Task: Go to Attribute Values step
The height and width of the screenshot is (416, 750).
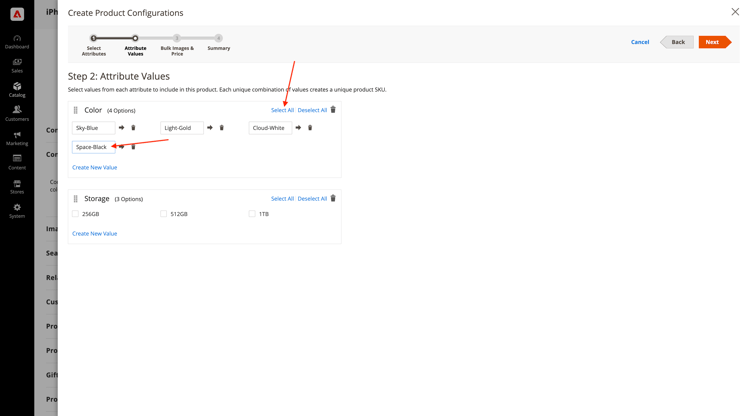Action: point(135,45)
